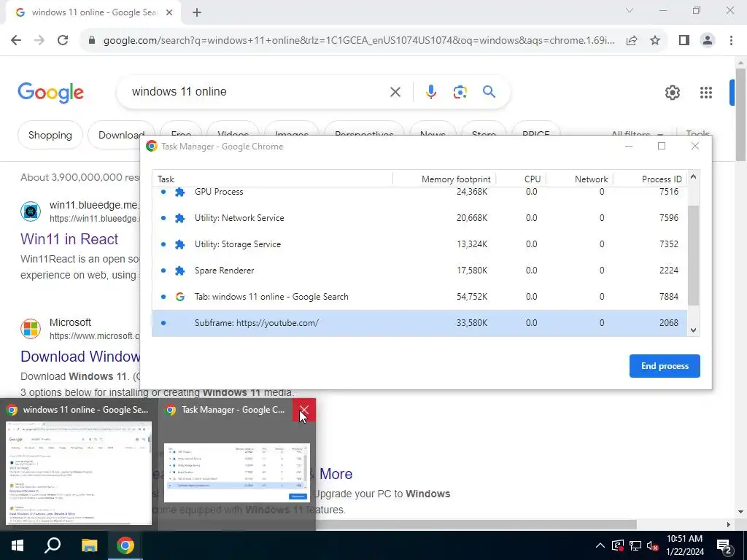The height and width of the screenshot is (560, 747).
Task: Click memory value 24,368K
Action: click(472, 192)
